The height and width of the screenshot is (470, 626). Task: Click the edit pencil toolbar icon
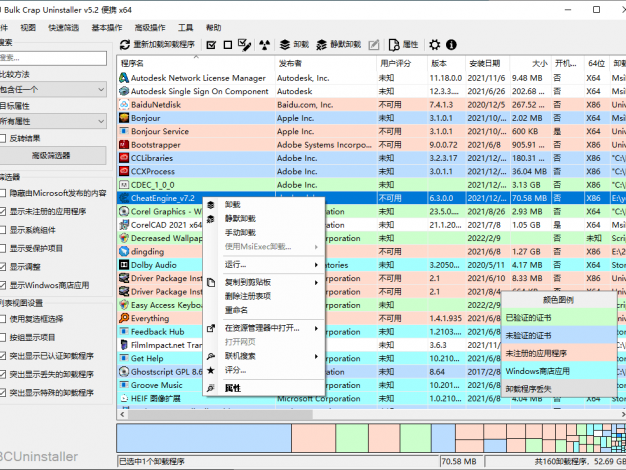pos(374,45)
